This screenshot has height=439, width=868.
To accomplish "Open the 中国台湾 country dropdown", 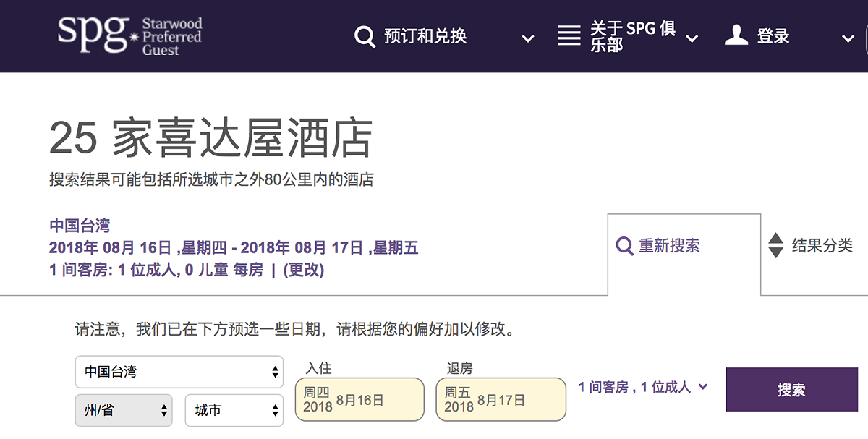I will (179, 372).
